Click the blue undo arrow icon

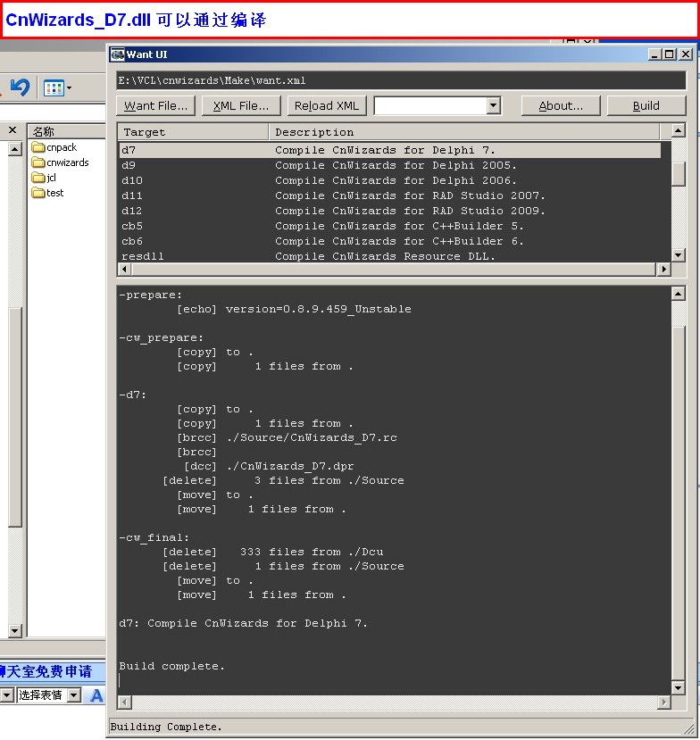(x=20, y=87)
